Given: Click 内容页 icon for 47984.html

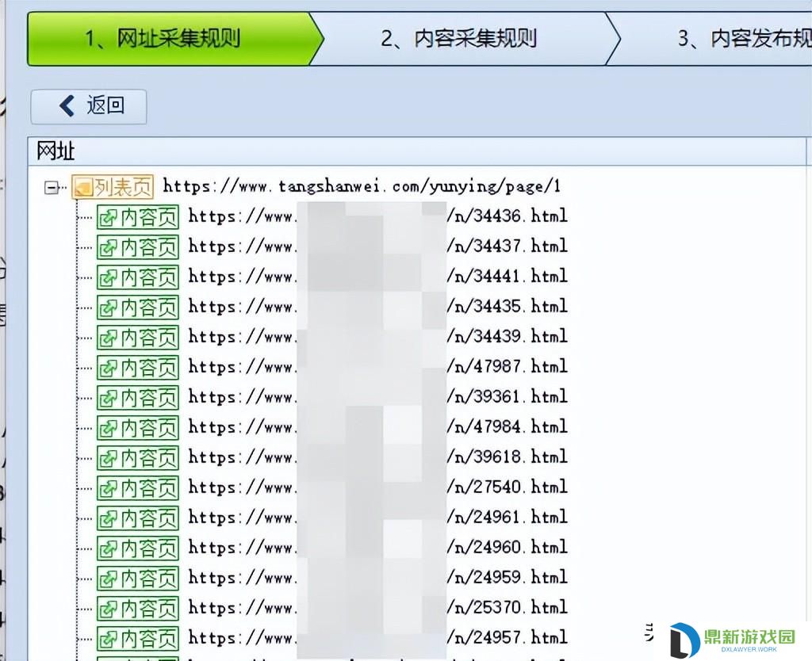Looking at the screenshot, I should coord(138,427).
